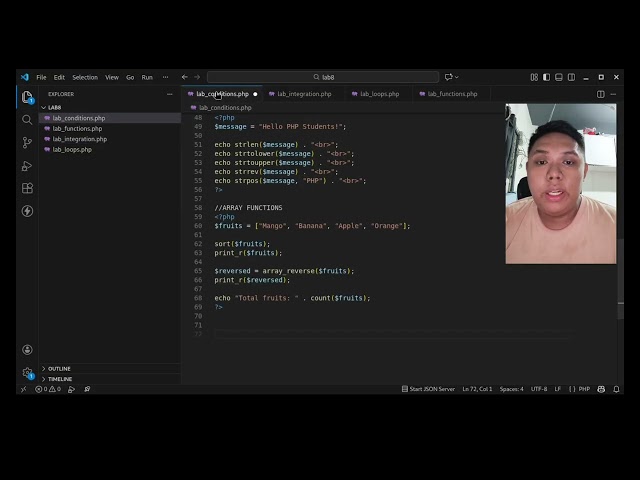This screenshot has height=480, width=640.
Task: Click the port forwarding status icon
Action: tap(87, 389)
